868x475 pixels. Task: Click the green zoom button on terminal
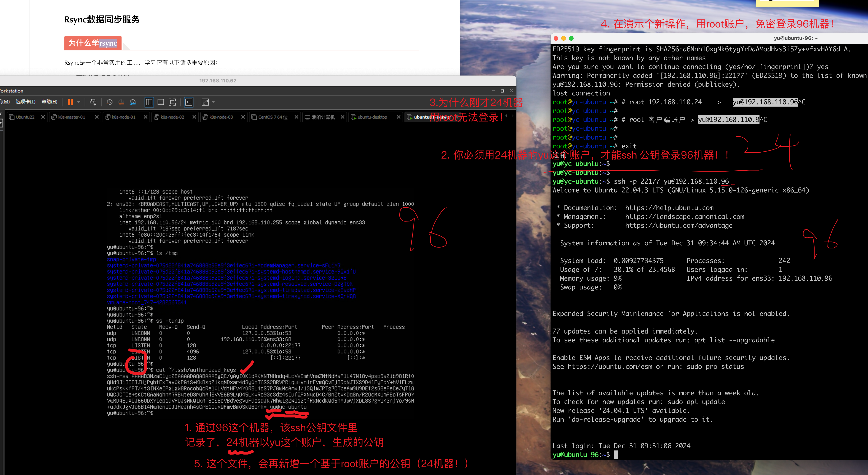tap(571, 38)
